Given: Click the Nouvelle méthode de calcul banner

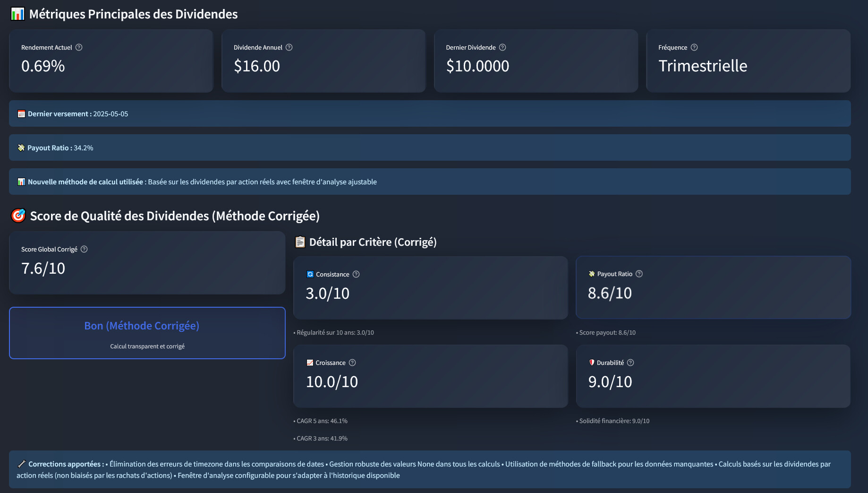Looking at the screenshot, I should (x=430, y=182).
